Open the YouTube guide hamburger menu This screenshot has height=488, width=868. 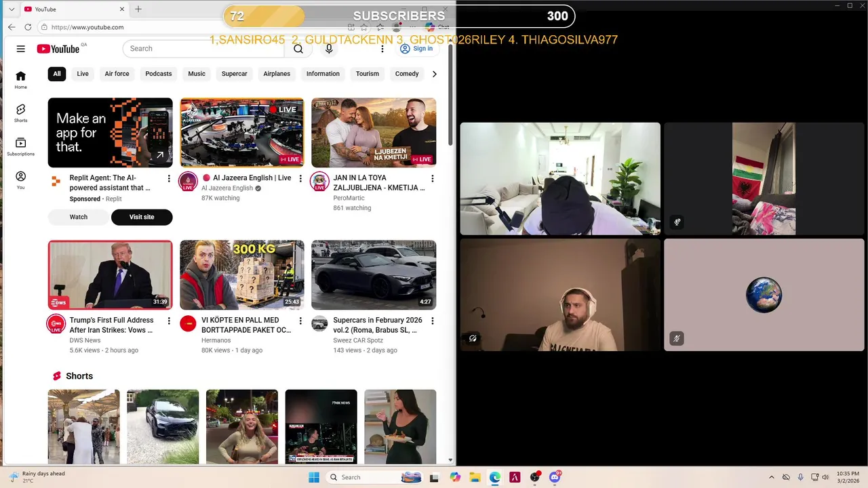tap(21, 49)
